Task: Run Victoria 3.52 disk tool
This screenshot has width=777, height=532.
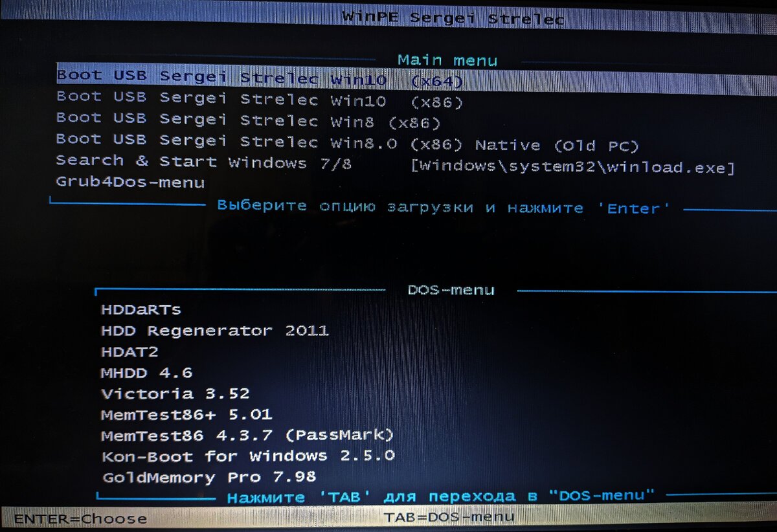Action: click(x=175, y=393)
